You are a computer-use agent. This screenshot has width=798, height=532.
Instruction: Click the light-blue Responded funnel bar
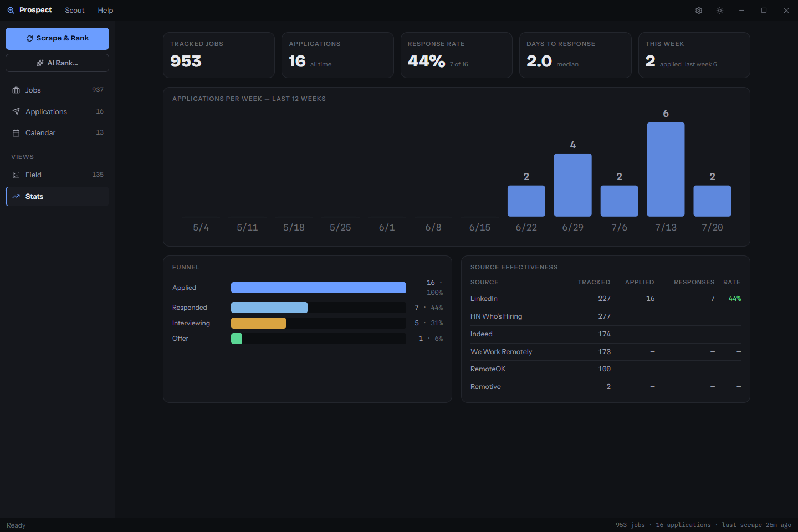tap(269, 308)
